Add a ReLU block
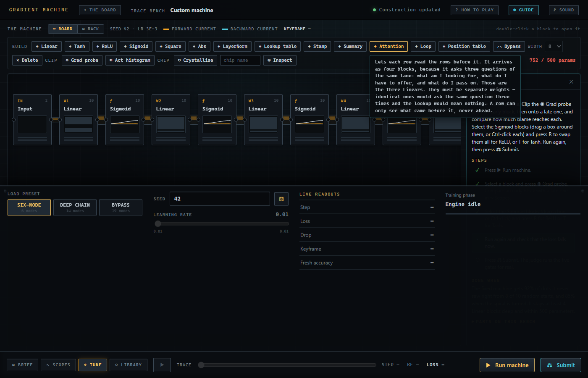 105,47
